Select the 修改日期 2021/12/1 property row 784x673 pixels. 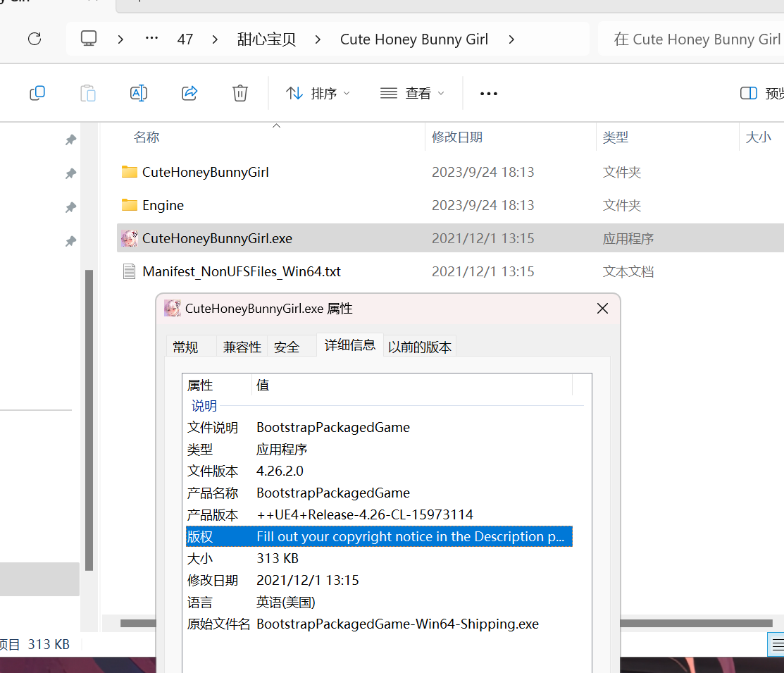point(379,581)
